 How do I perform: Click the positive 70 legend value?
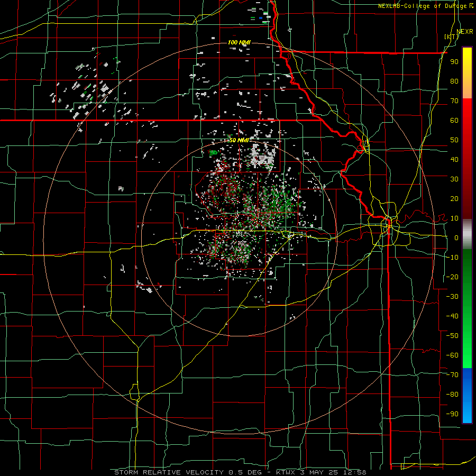point(454,101)
